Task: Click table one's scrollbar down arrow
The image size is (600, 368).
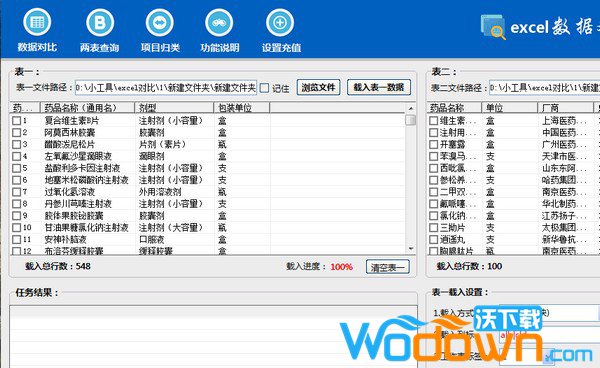Action: coord(411,249)
